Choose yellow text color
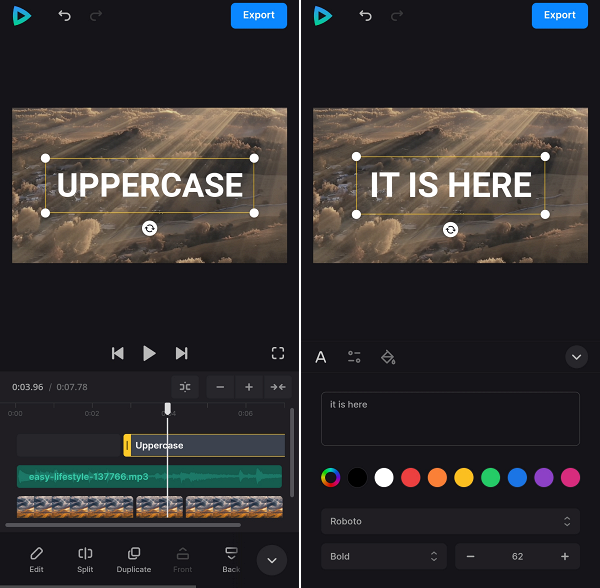 click(464, 477)
